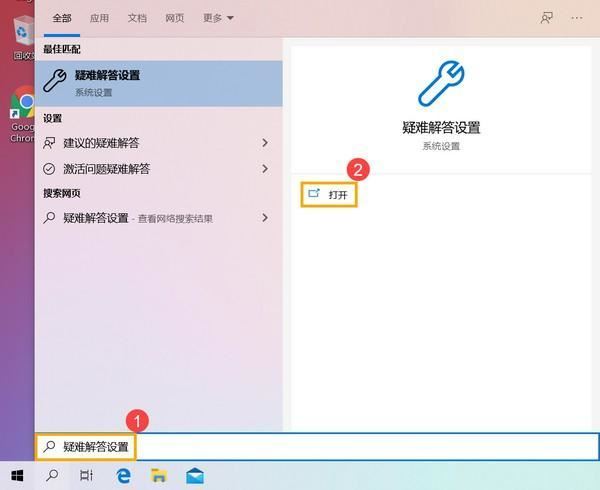Expand the arrow beside 查看网络搜索结果
600x490 pixels.
265,217
